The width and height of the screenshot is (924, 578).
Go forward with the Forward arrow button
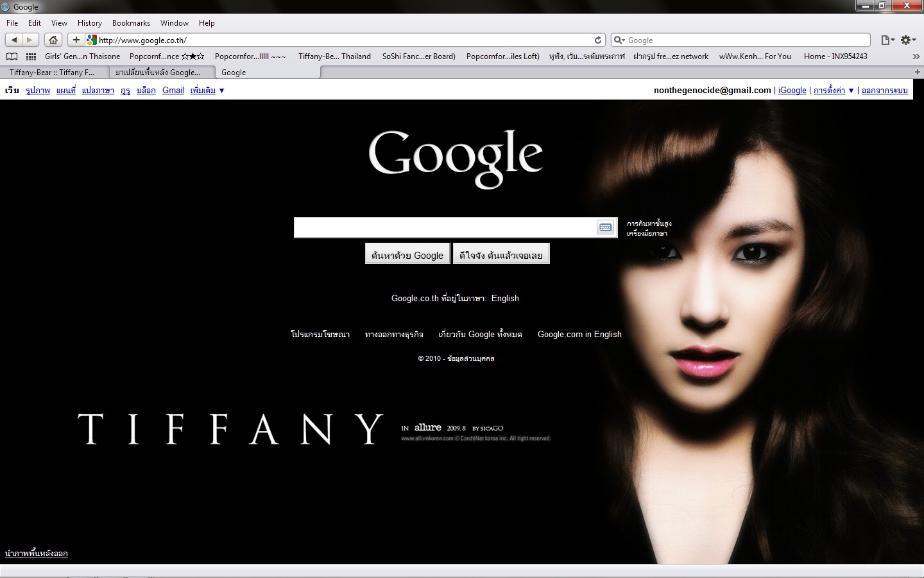coord(31,40)
